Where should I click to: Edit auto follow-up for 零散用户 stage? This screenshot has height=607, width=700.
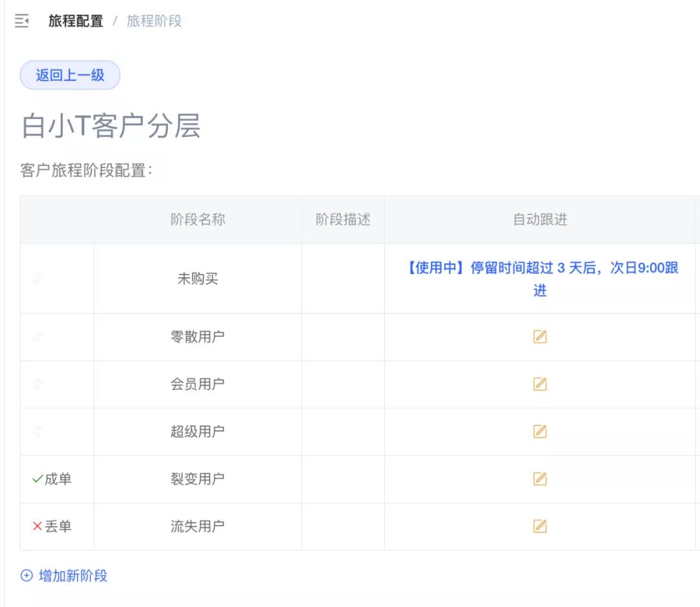[540, 337]
